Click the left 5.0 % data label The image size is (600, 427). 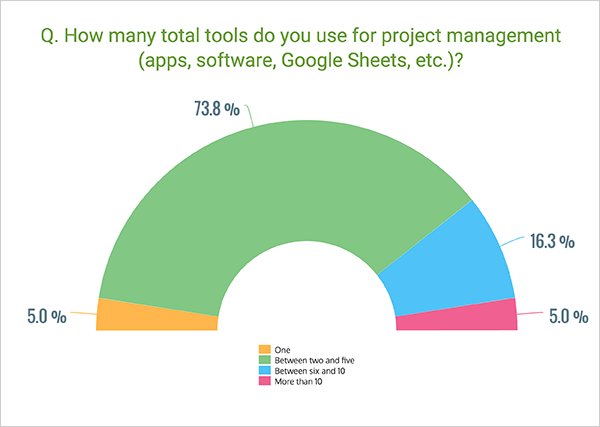44,316
